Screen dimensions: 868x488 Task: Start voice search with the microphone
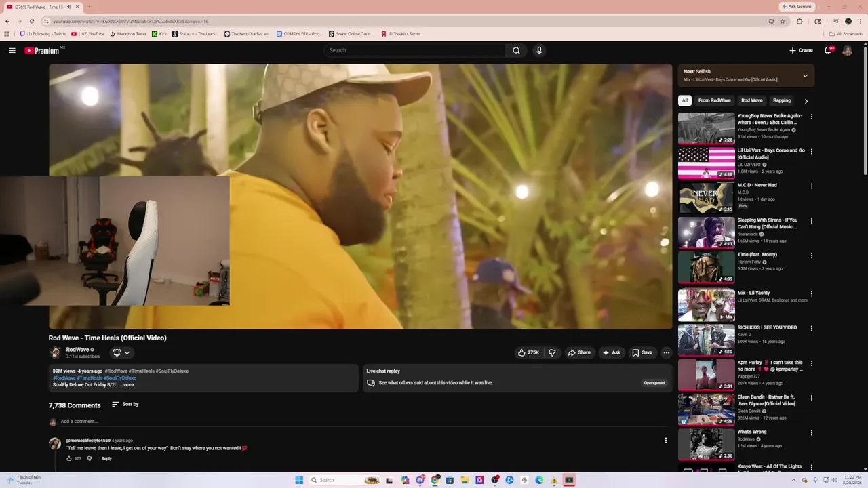[x=539, y=50]
